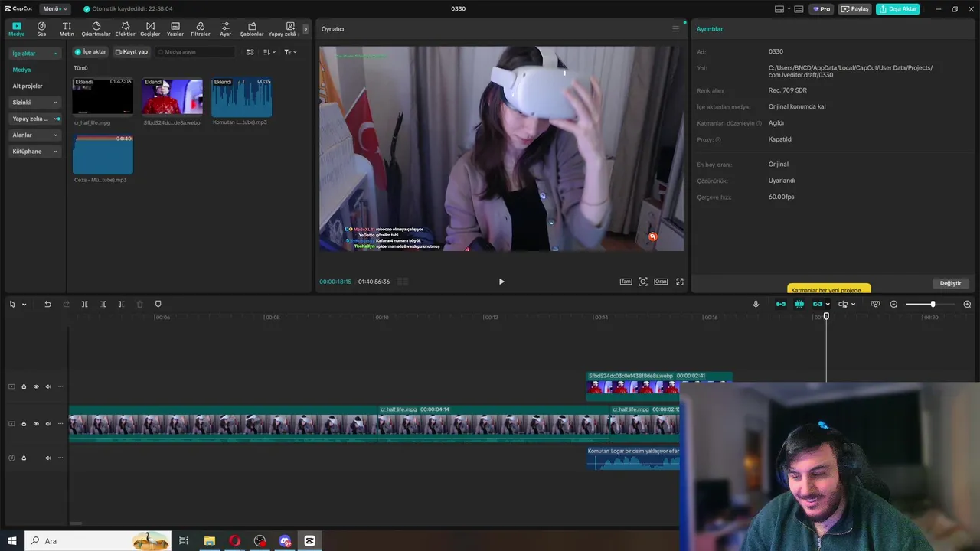Click the Kayıt yap button

(132, 52)
